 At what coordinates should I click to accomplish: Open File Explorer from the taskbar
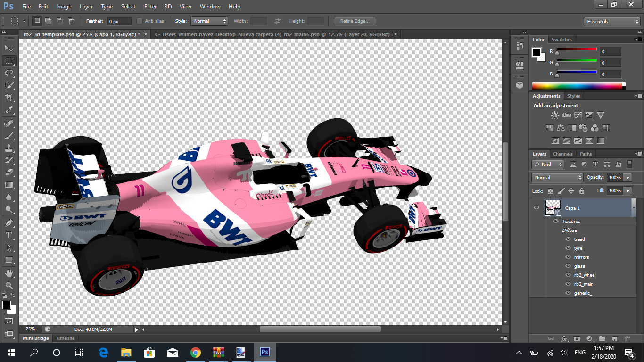pos(126,352)
